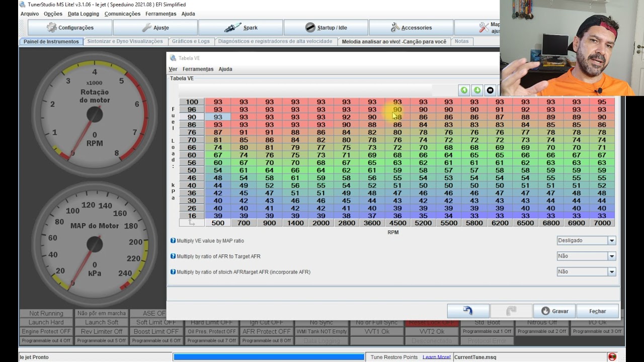644x362 pixels.
Task: Click the green increment arrow icon above table
Action: click(x=464, y=90)
